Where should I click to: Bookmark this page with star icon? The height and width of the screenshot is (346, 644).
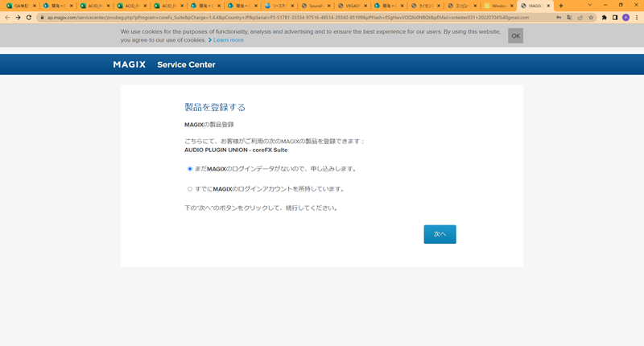591,18
